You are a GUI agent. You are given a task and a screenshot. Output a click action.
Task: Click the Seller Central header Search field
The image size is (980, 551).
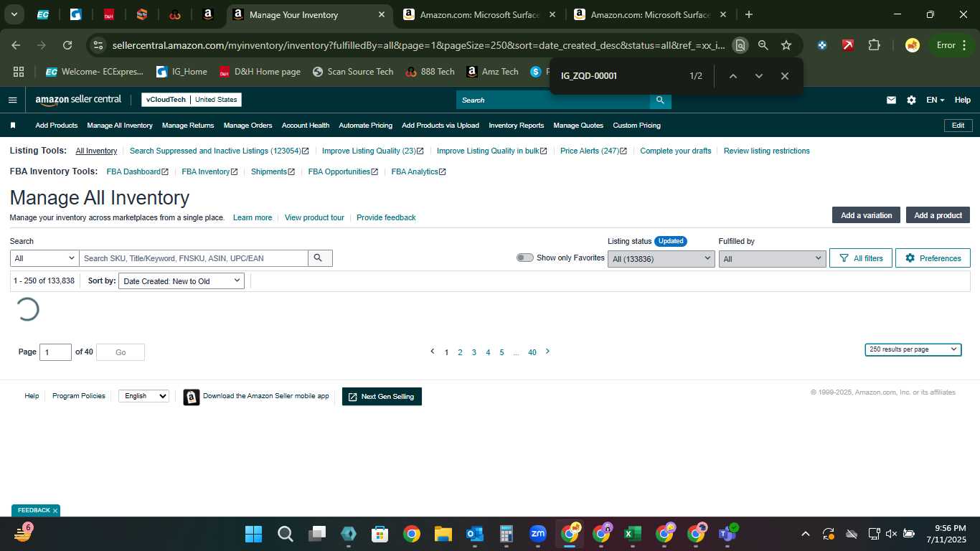[553, 100]
